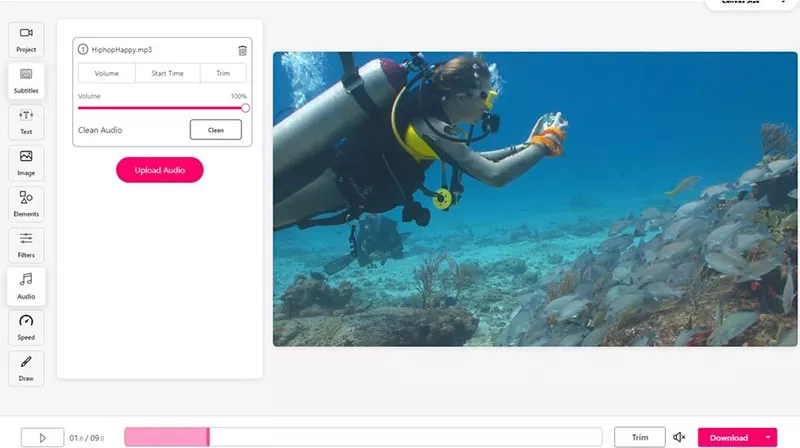The height and width of the screenshot is (448, 800).
Task: Open the Elements shapes panel
Action: click(x=26, y=204)
